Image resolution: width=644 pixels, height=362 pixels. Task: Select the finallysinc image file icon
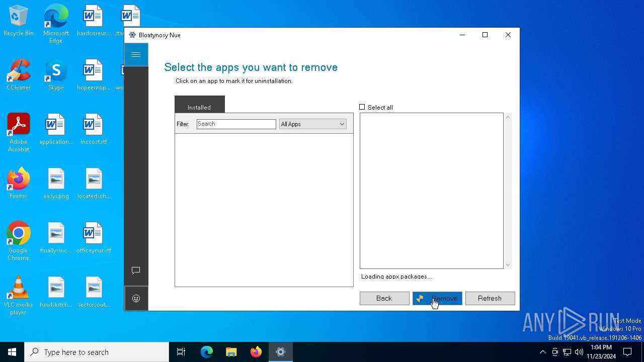[x=56, y=238]
